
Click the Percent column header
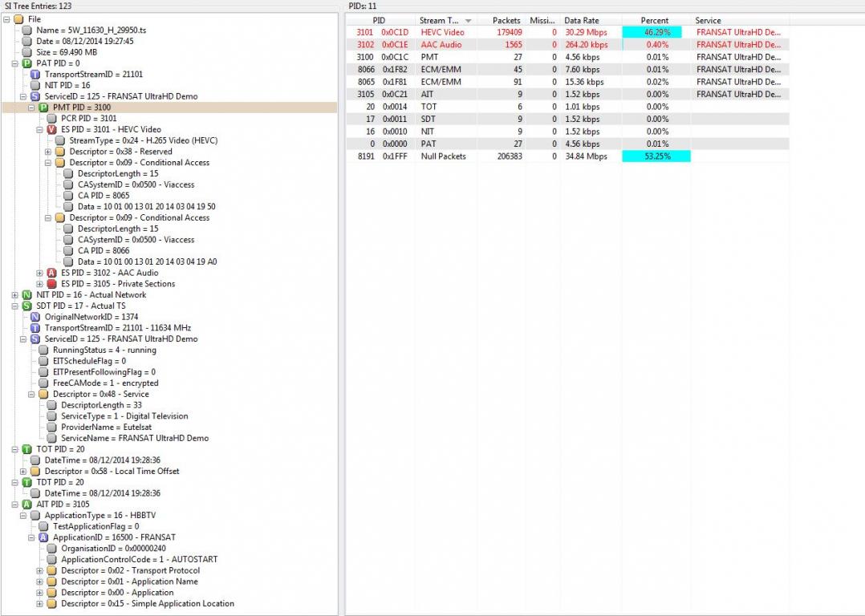(656, 20)
